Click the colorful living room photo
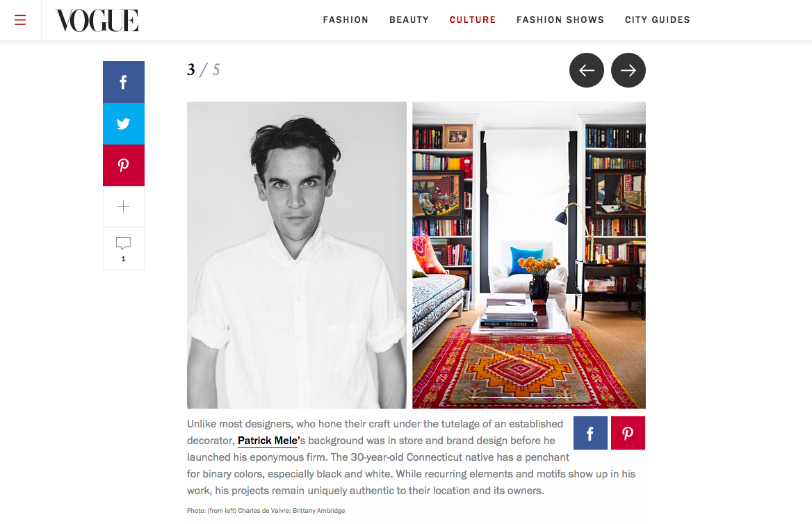This screenshot has height=524, width=812. coord(529,255)
